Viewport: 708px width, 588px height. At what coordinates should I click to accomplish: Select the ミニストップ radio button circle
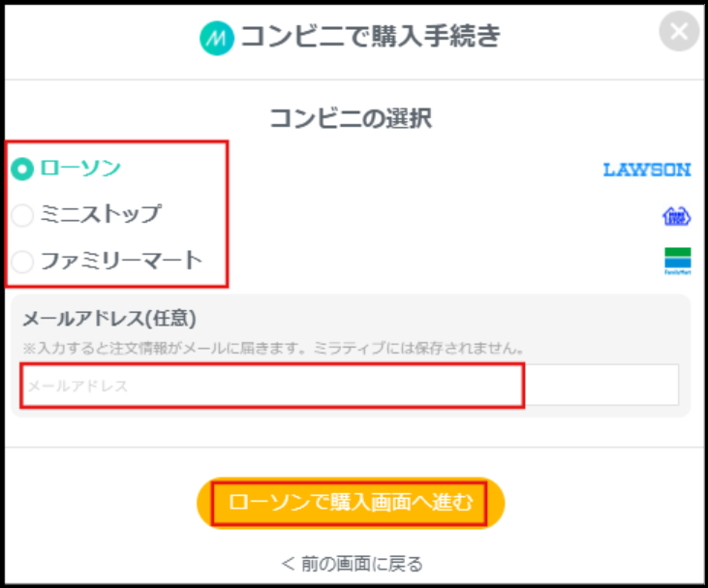point(22,214)
